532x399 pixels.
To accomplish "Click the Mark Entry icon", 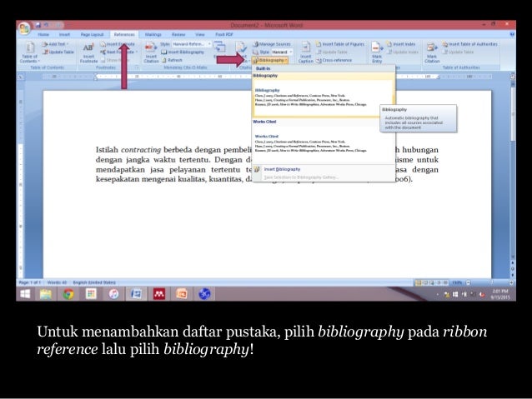I will tap(377, 52).
